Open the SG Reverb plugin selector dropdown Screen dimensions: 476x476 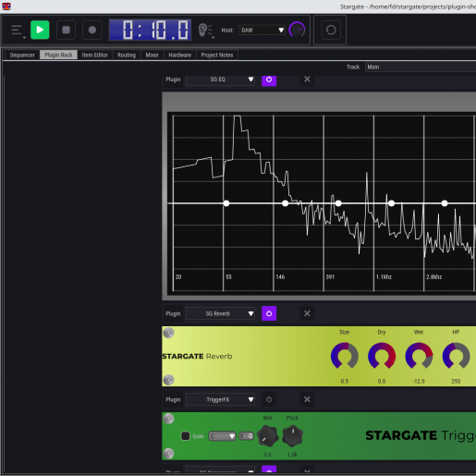(221, 313)
